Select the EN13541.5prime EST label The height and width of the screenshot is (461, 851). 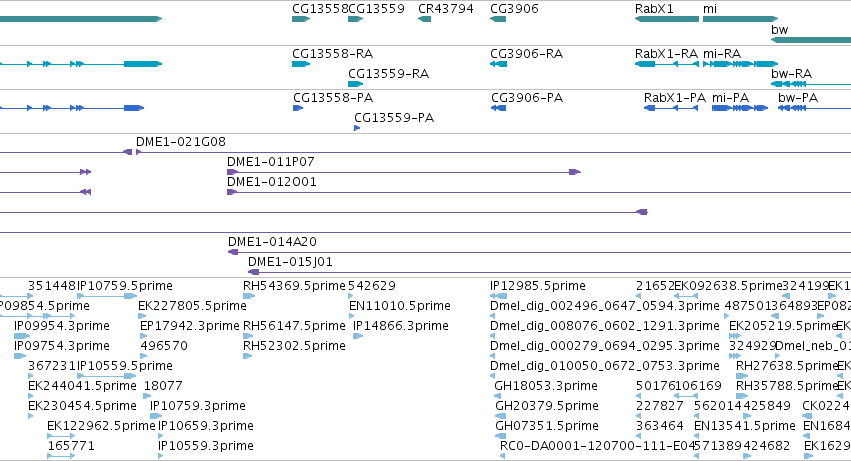tap(745, 426)
